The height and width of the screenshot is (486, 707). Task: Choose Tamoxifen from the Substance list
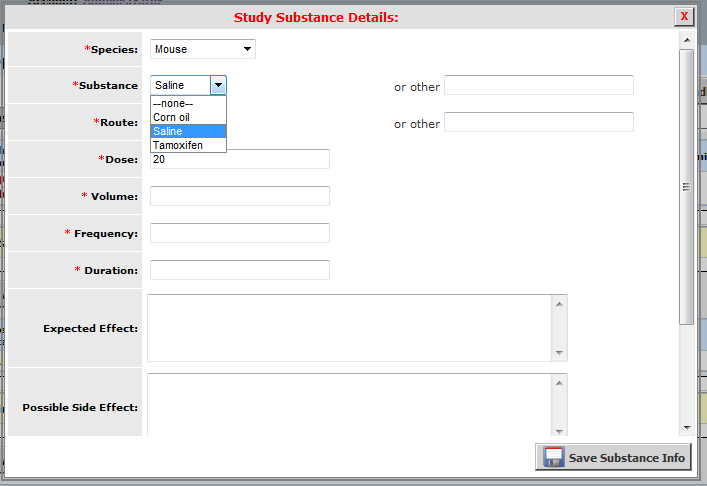click(x=188, y=145)
